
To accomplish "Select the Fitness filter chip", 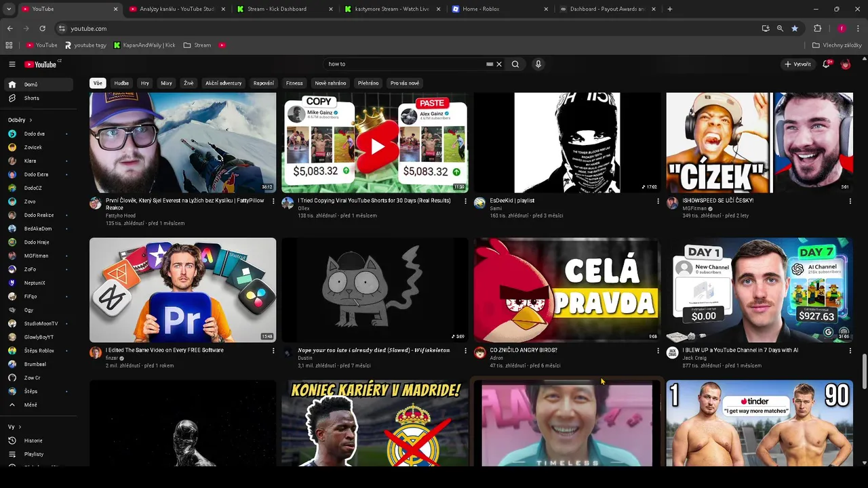I will pos(294,83).
